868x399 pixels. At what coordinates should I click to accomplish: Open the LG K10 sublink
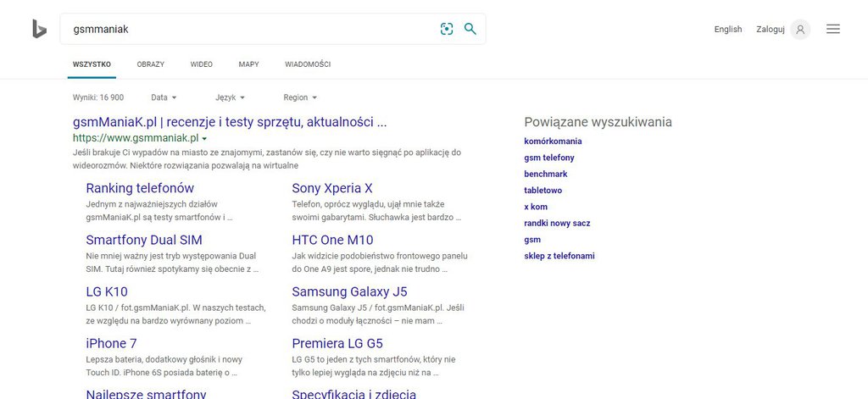(x=107, y=291)
